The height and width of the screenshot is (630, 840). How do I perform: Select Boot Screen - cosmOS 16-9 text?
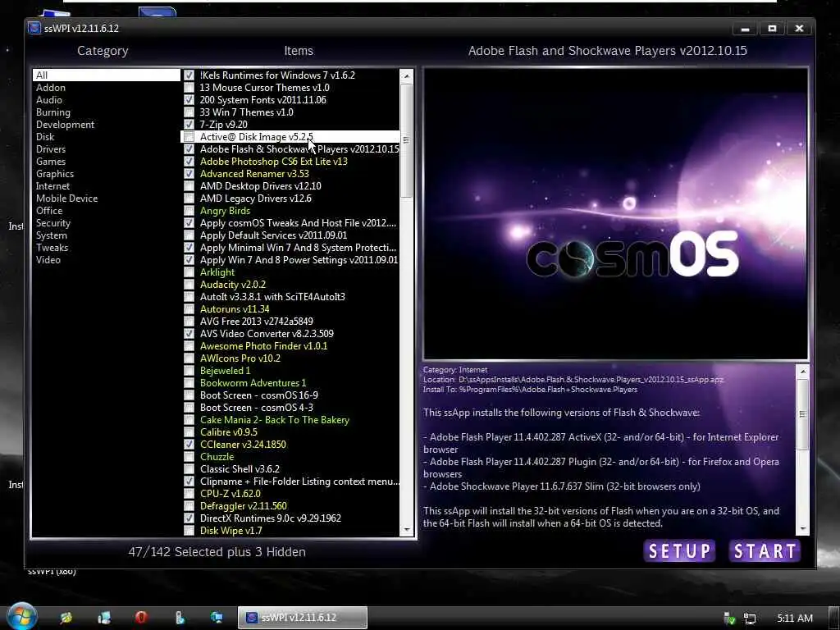[258, 395]
